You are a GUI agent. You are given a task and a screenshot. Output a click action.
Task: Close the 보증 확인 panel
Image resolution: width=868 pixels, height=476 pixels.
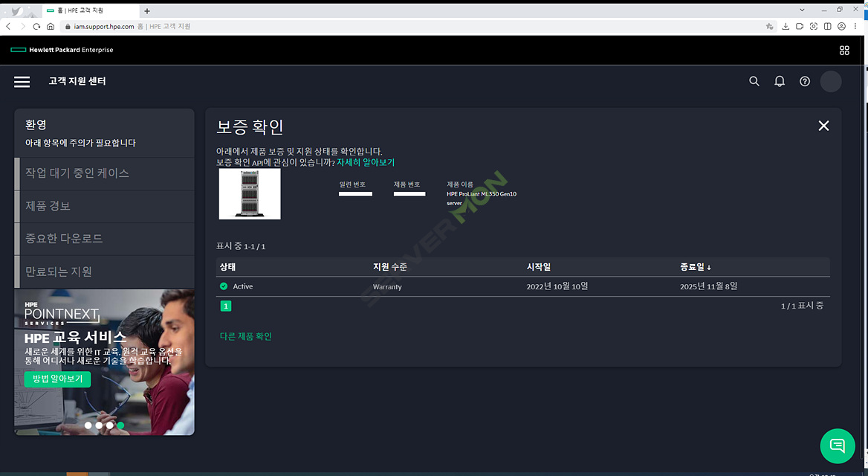click(x=823, y=126)
